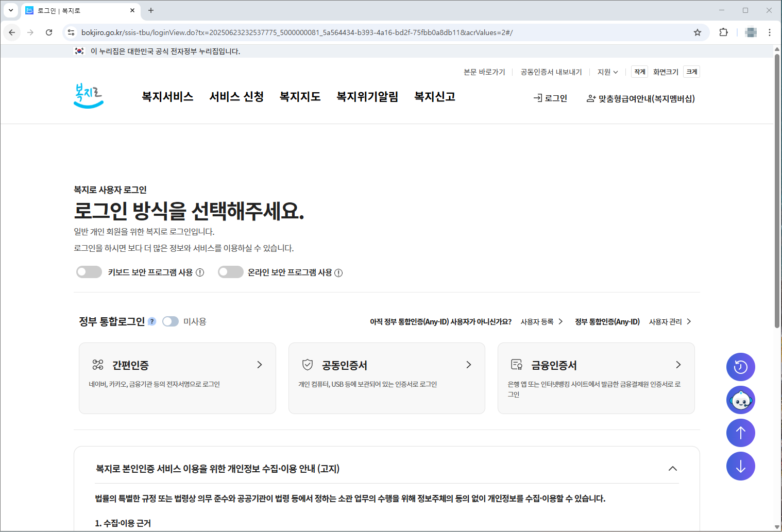Viewport: 782px width, 532px height.
Task: Select the 간편인증 login card
Action: coord(177,378)
